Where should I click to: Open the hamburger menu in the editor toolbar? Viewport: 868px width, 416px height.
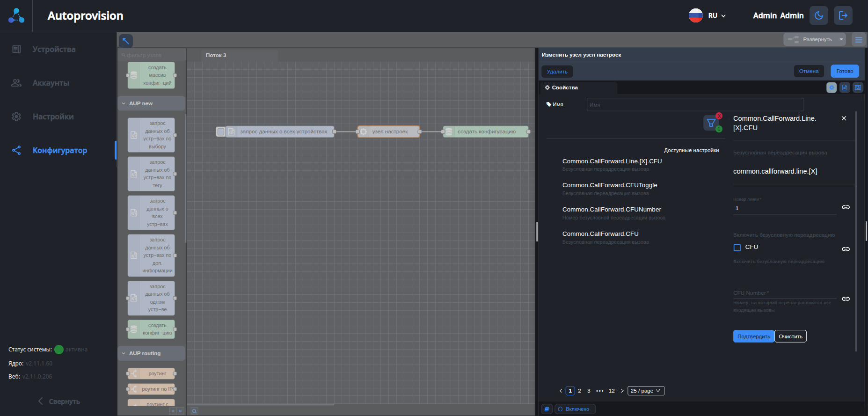[x=859, y=40]
